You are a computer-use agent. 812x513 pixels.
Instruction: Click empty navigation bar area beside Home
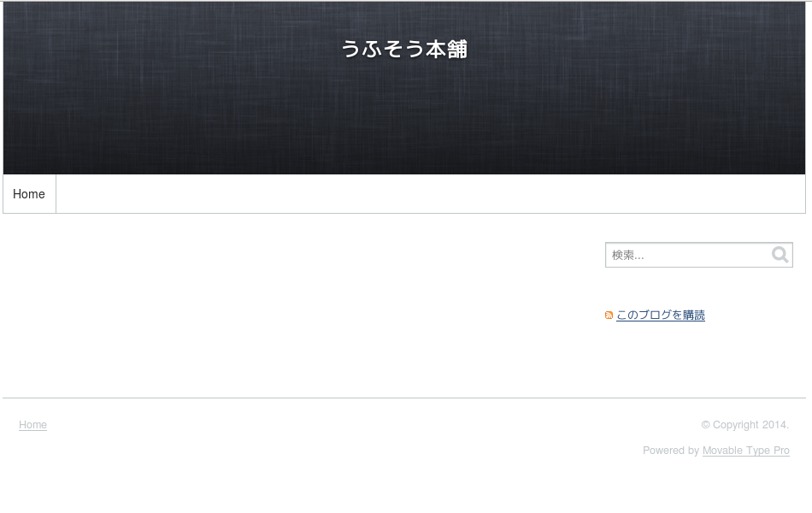(427, 194)
